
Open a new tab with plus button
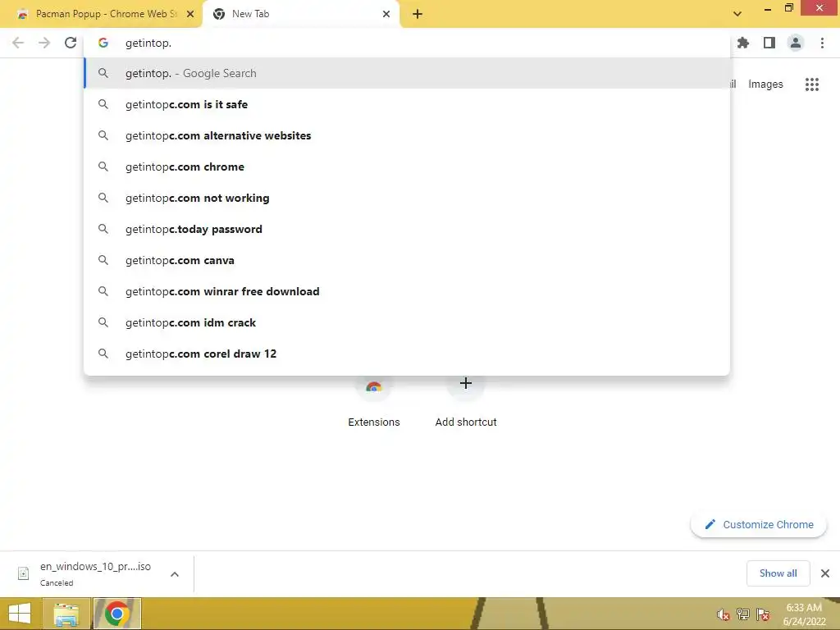pyautogui.click(x=418, y=15)
